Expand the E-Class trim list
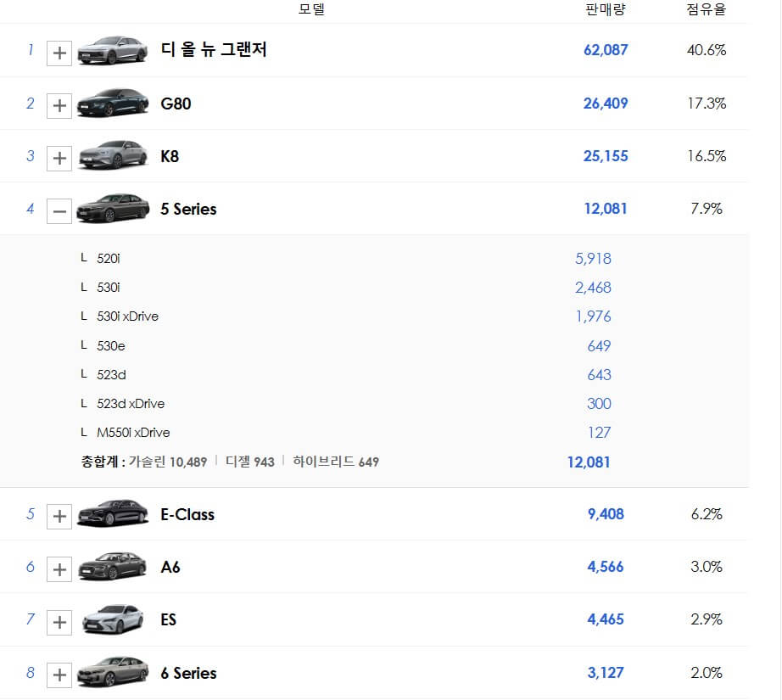Screen dimensions: 782x700 tap(59, 516)
